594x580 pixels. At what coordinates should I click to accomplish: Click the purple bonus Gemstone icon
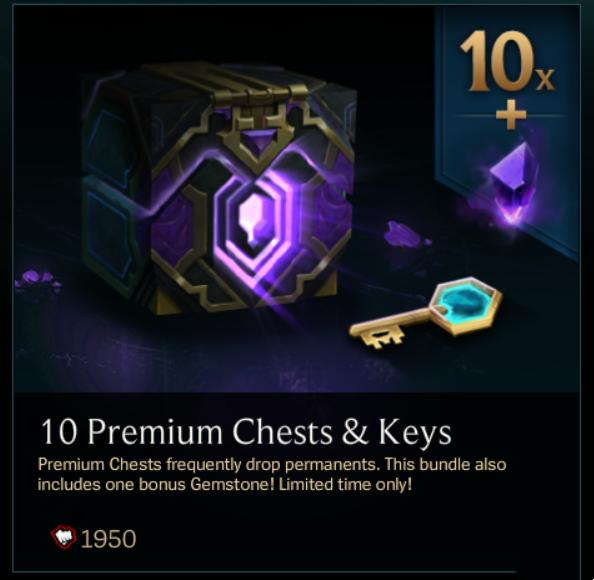pos(512,182)
